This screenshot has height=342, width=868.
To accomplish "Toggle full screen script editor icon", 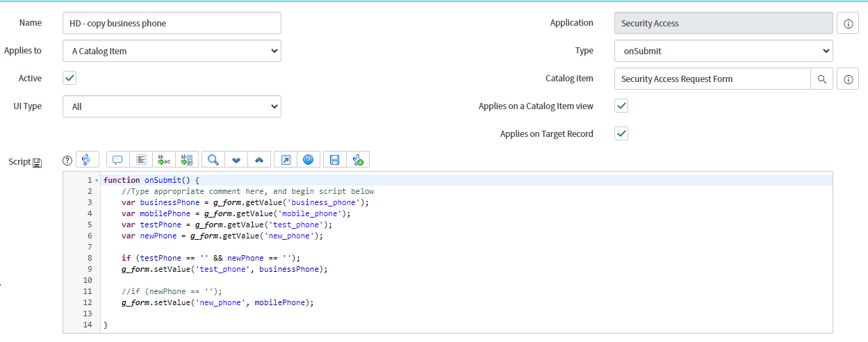I will coord(286,160).
